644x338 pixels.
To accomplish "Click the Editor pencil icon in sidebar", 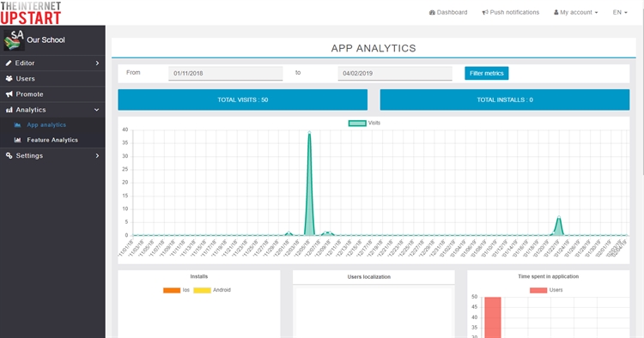I will 9,63.
